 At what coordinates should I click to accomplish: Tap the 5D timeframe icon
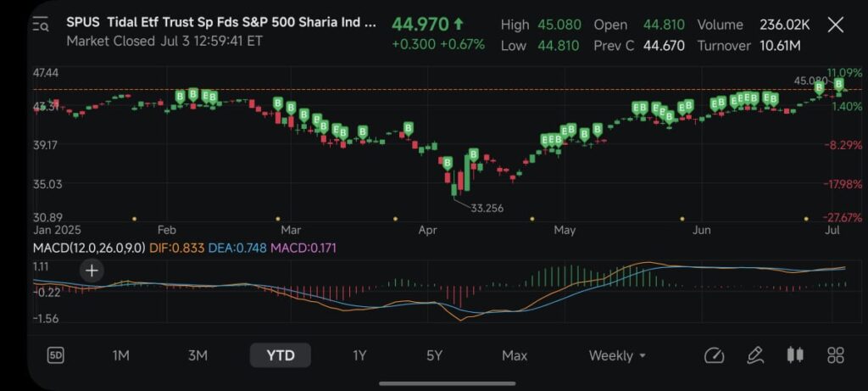[55, 355]
